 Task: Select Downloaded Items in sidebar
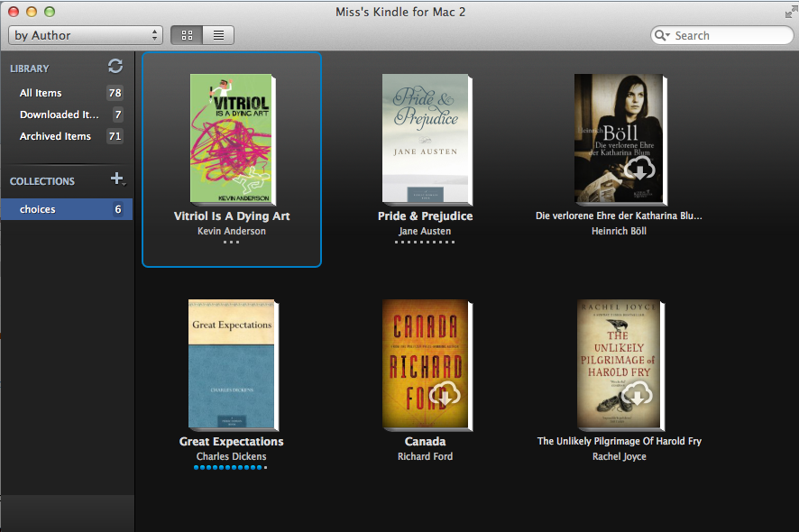(x=66, y=115)
